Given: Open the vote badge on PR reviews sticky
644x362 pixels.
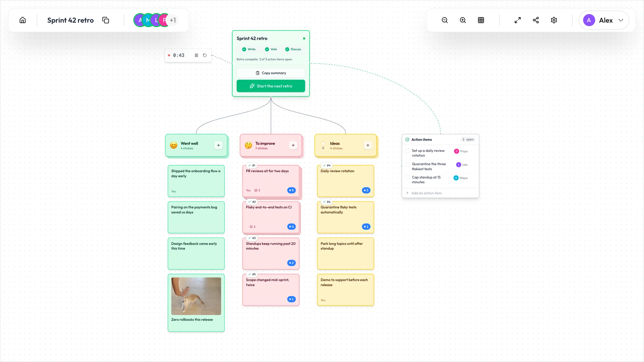Looking at the screenshot, I should click(291, 190).
